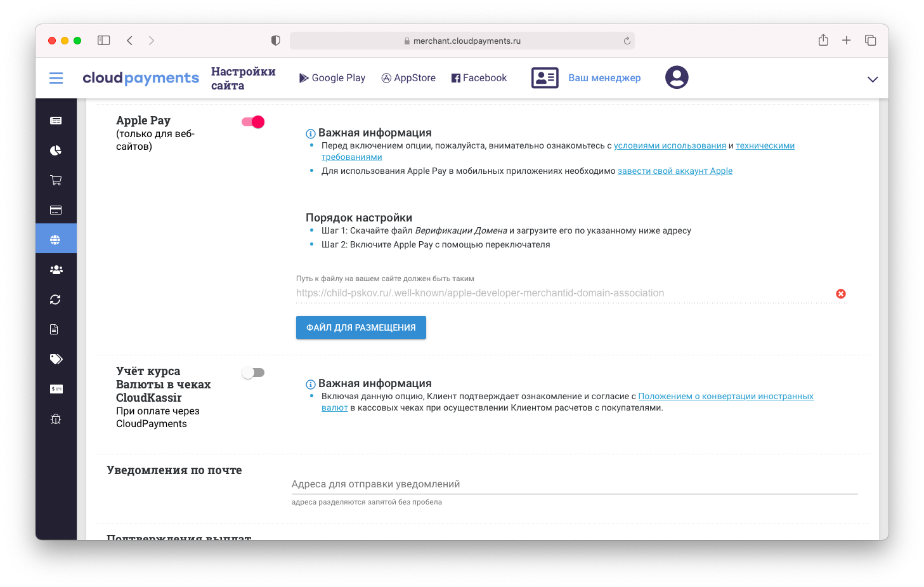Go back in Safari
This screenshot has height=587, width=924.
[129, 41]
